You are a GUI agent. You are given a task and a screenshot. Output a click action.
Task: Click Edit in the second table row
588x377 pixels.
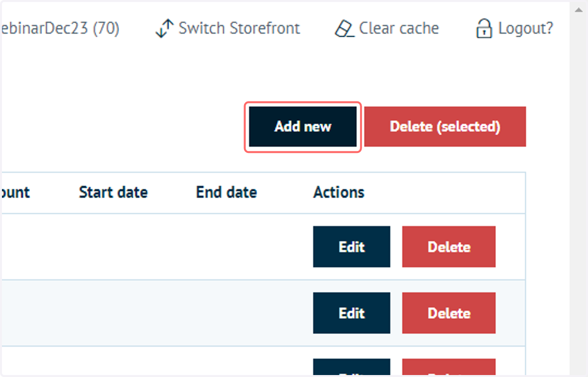pyautogui.click(x=352, y=313)
